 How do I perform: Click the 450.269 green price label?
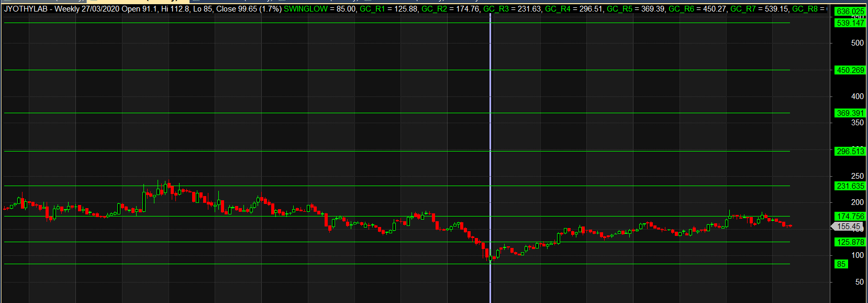(x=850, y=70)
